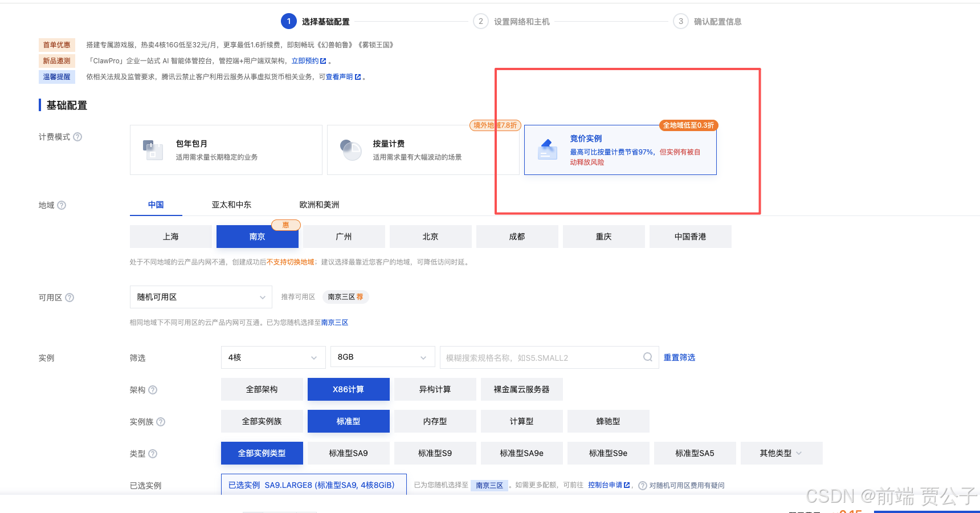Select 竞价实例 billing mode
The height and width of the screenshot is (513, 980).
point(620,150)
